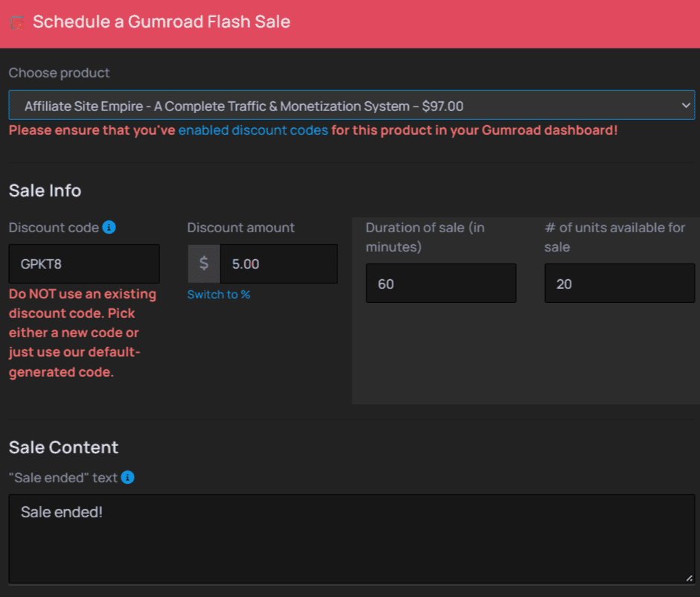Click the units available field showing 20
Image resolution: width=700 pixels, height=597 pixels.
pyautogui.click(x=619, y=283)
